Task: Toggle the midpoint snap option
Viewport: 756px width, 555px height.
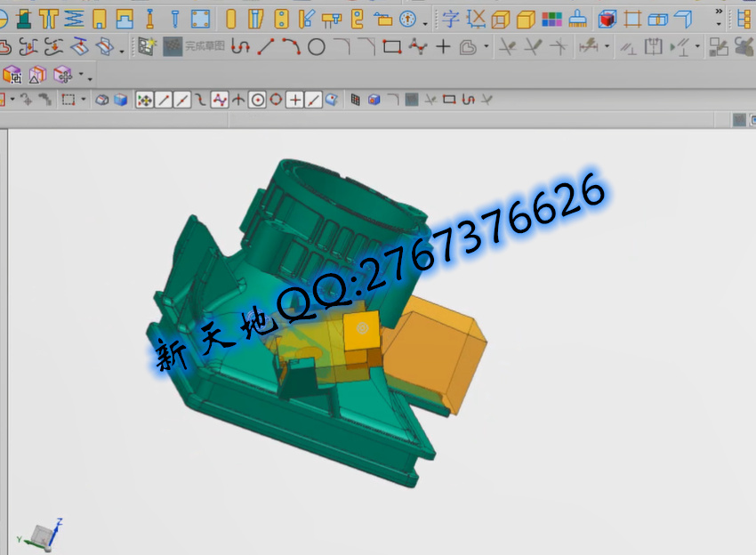Action: point(182,100)
